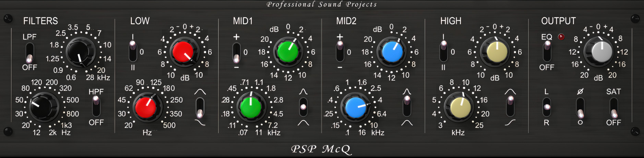Click the red EQ status LED

coord(561,37)
